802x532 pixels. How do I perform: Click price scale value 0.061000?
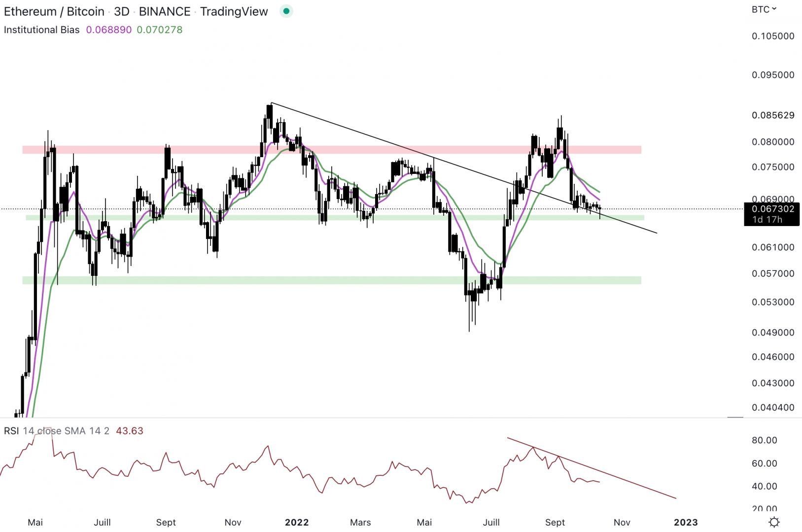click(x=773, y=247)
